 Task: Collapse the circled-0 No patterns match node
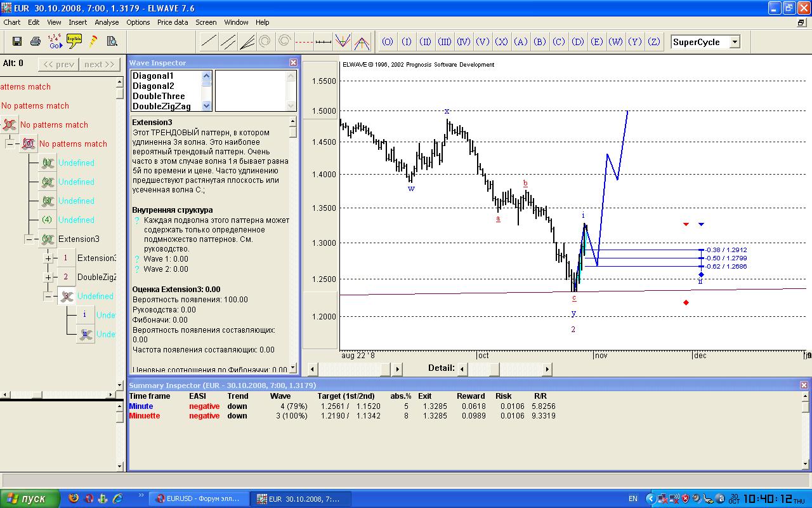click(10, 144)
